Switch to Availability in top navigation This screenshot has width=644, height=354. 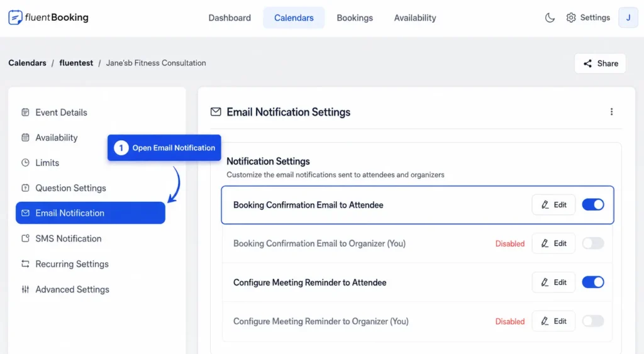click(x=415, y=18)
